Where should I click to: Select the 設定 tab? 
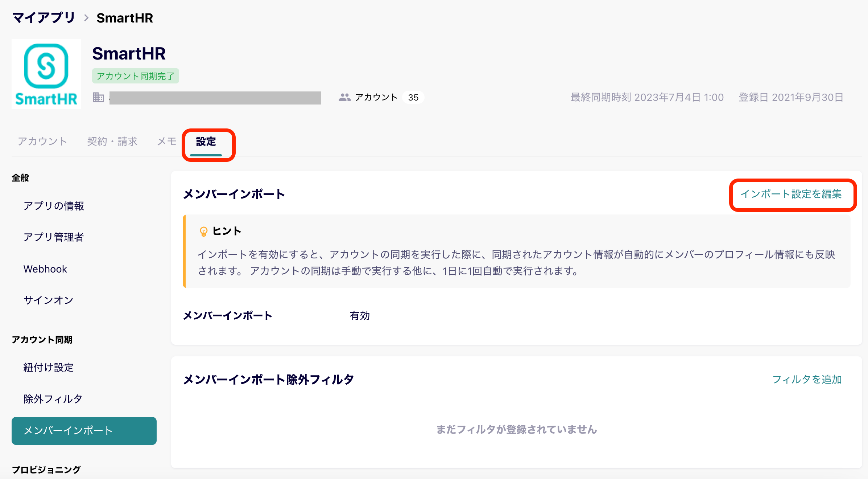[x=206, y=141]
